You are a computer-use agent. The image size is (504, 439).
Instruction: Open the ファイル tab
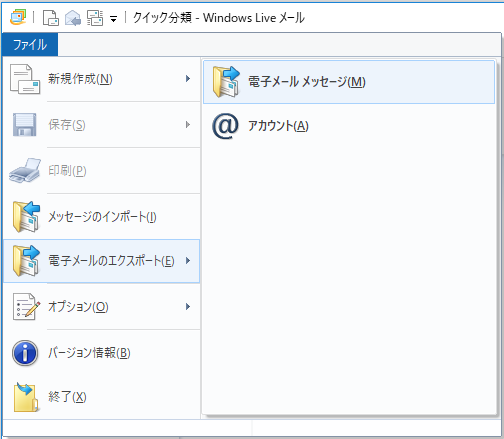[30, 45]
